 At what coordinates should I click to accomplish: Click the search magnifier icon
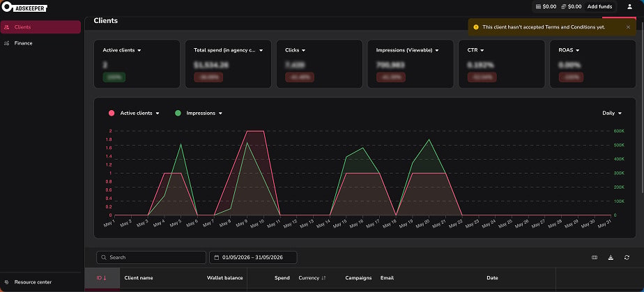(103, 257)
